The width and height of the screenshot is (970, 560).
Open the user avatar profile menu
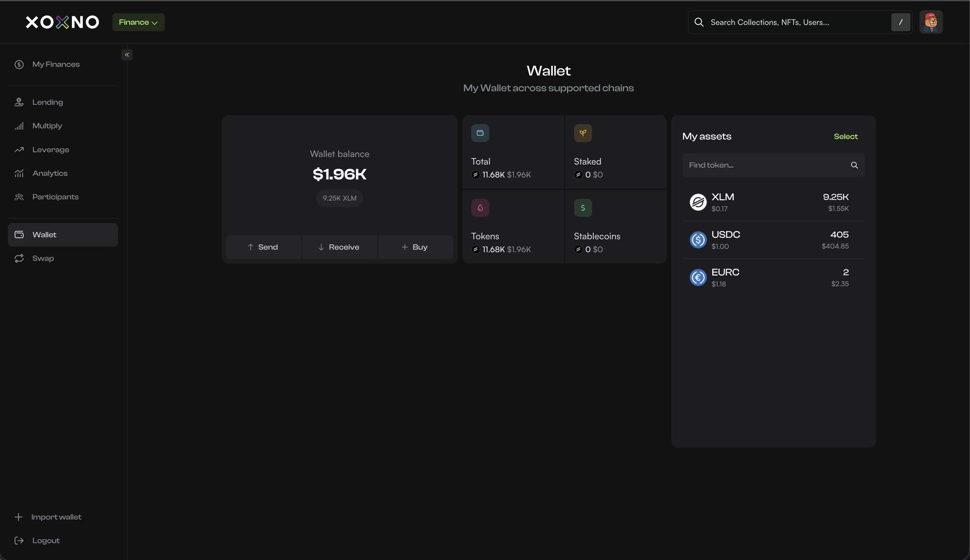coord(931,22)
